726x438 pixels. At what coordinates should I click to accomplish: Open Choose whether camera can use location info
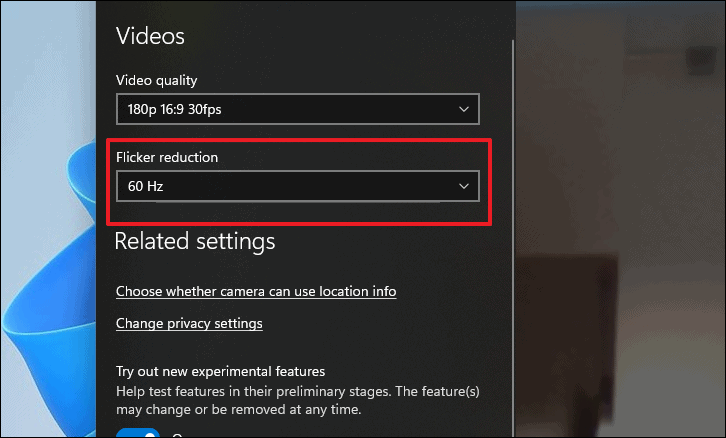point(256,291)
